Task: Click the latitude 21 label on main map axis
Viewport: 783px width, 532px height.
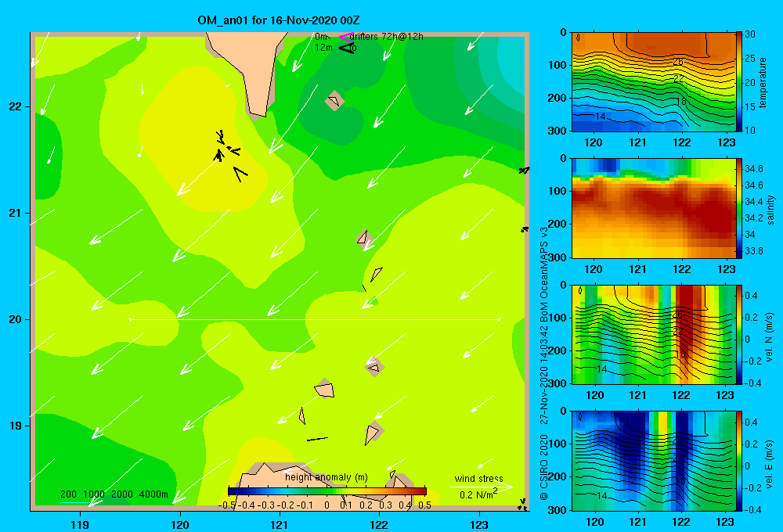Action: pos(15,213)
